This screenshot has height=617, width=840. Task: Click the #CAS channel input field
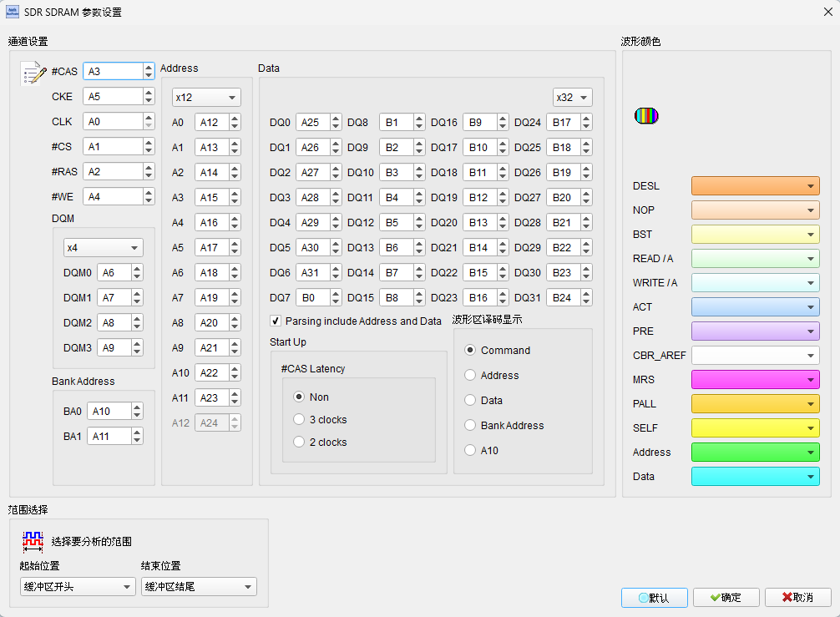tap(113, 71)
